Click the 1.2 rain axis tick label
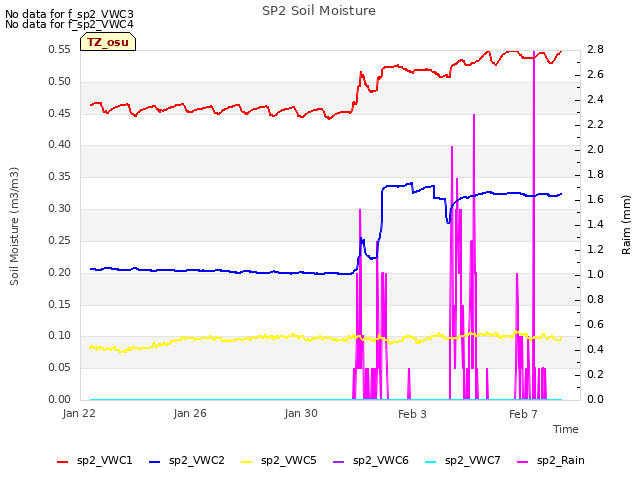 595,249
